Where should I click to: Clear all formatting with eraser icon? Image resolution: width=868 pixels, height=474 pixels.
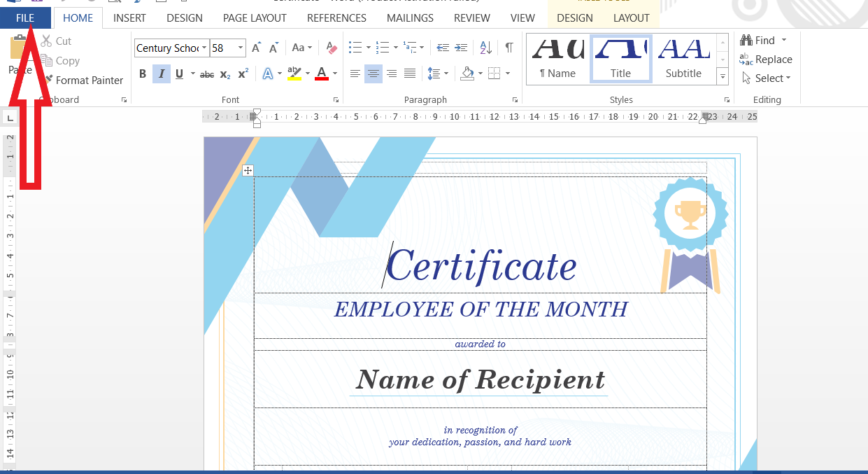coord(332,48)
